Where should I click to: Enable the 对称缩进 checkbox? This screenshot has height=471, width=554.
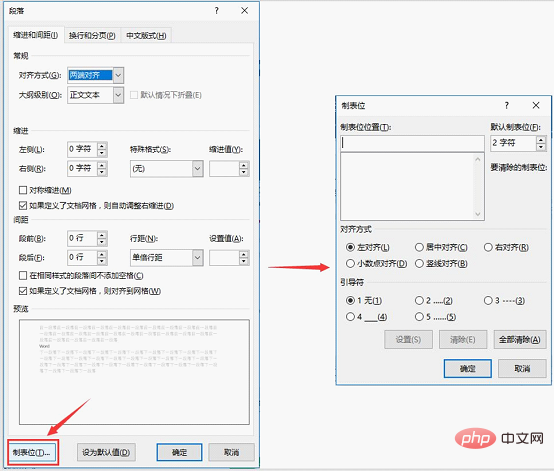(x=23, y=190)
